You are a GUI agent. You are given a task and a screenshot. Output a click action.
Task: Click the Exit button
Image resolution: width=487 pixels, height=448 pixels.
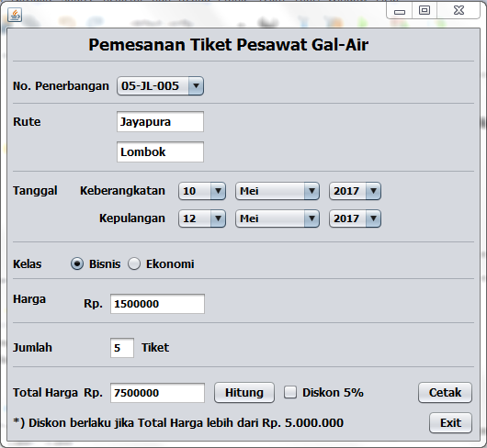pyautogui.click(x=450, y=422)
